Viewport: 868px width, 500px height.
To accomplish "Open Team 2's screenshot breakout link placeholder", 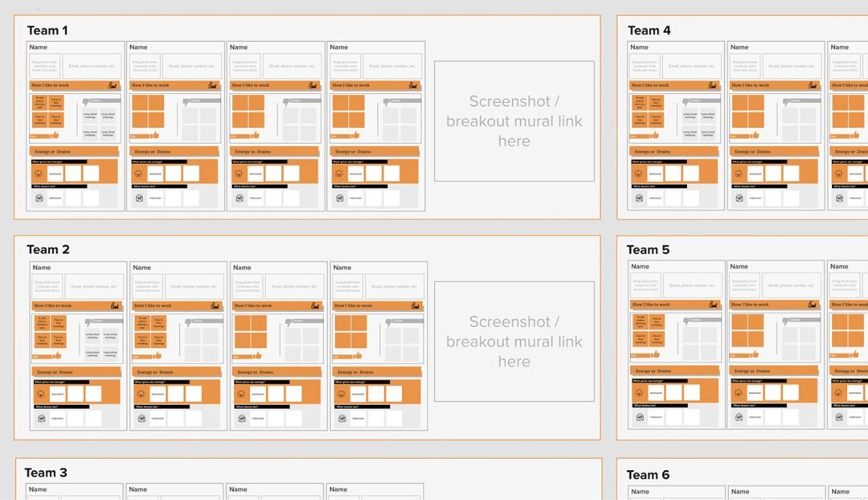I will point(514,341).
